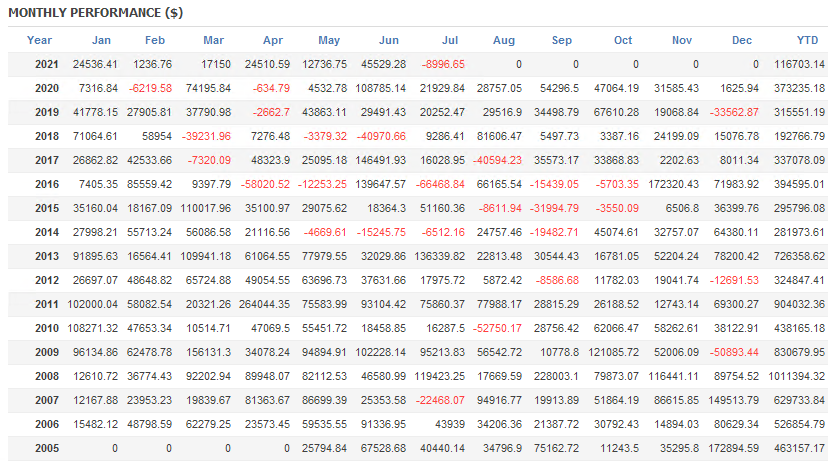This screenshot has height=463, width=839.
Task: Select the 2005 year row label
Action: (46, 449)
